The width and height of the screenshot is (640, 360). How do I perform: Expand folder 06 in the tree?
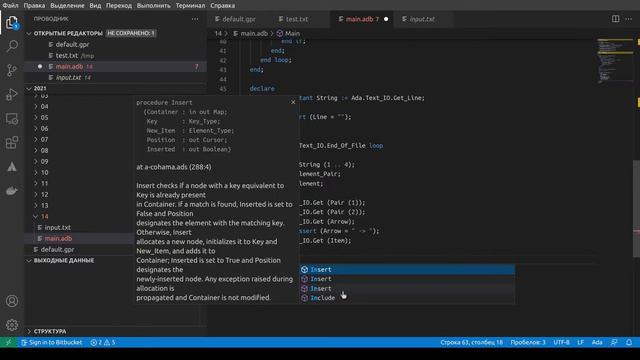44,129
